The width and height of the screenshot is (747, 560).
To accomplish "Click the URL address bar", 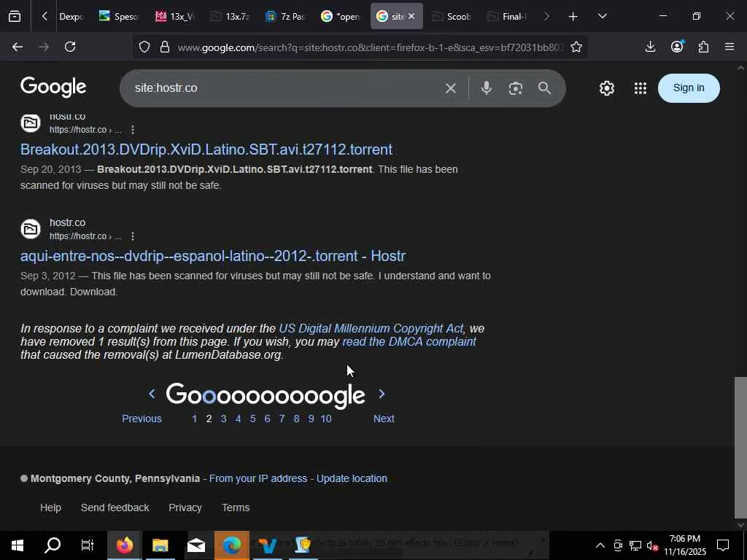I will pos(370,47).
